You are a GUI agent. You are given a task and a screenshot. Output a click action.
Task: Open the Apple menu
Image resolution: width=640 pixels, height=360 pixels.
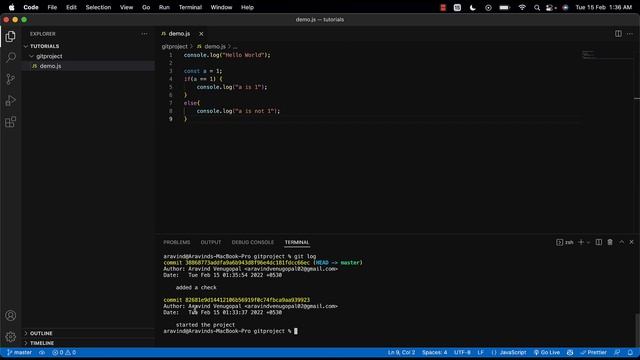[x=11, y=7]
